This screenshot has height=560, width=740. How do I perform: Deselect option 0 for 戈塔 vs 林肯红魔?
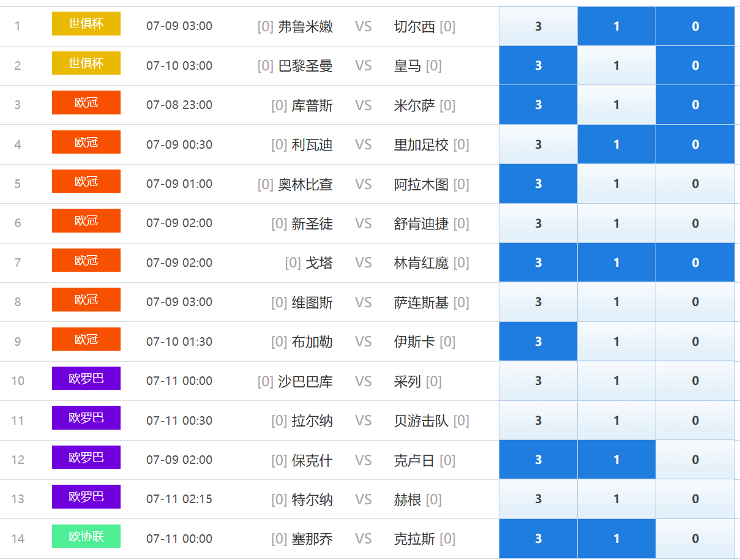coord(695,263)
